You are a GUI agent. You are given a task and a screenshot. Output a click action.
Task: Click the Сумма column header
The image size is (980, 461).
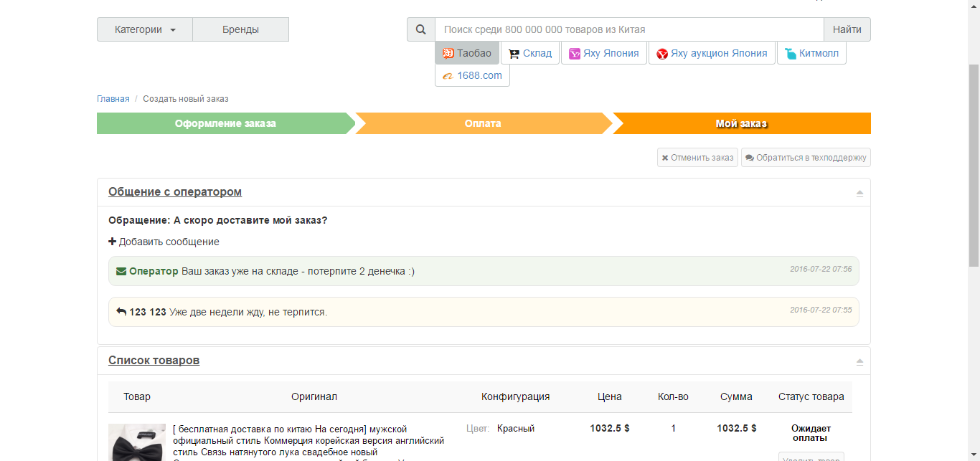tap(737, 396)
